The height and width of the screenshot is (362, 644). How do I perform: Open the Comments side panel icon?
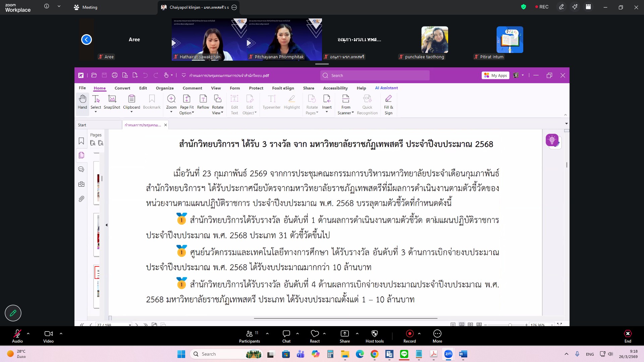(81, 169)
